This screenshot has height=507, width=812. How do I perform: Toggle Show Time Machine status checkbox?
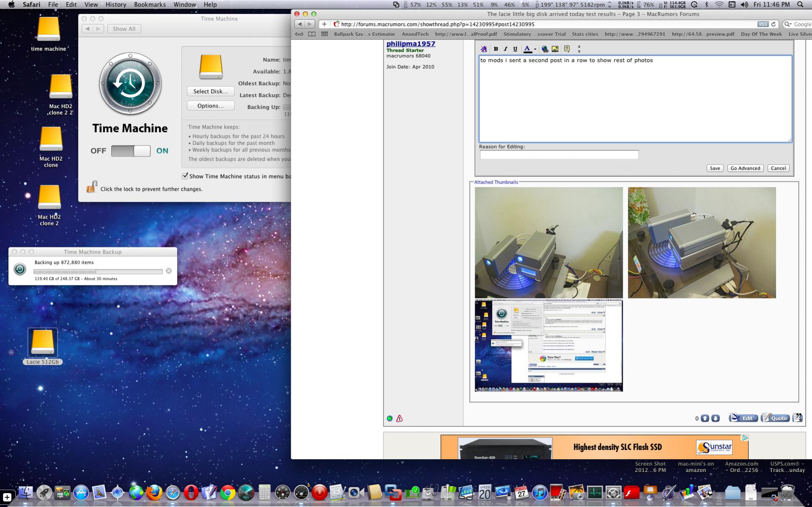(x=185, y=176)
